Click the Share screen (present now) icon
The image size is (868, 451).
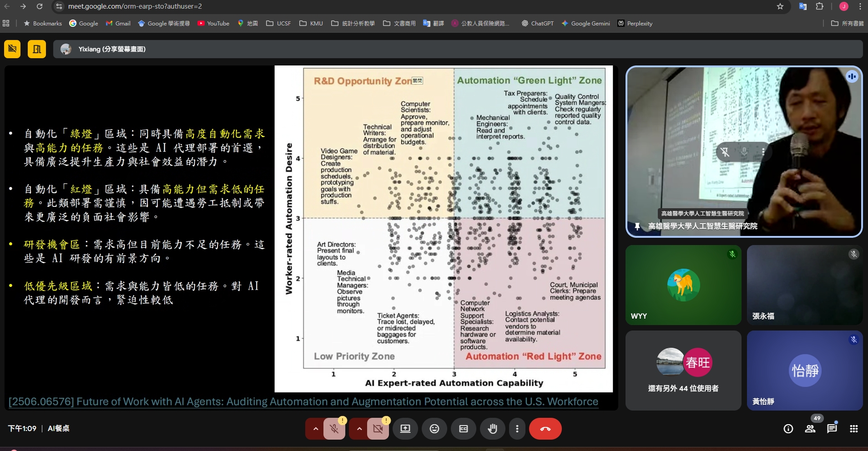point(405,429)
